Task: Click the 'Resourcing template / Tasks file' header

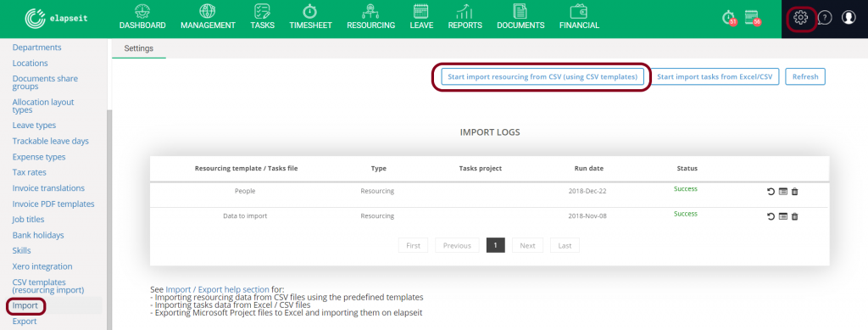Action: click(x=247, y=168)
